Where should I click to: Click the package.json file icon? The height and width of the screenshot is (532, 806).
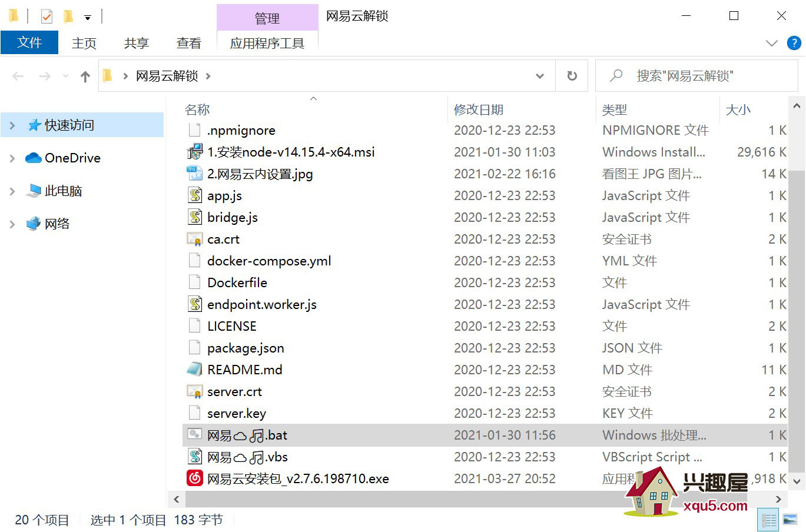(195, 348)
